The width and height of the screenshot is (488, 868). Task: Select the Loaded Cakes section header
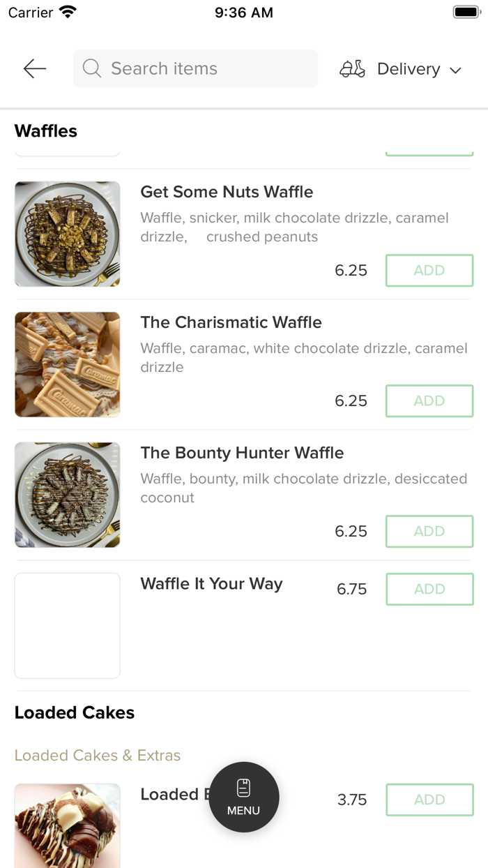pos(74,712)
